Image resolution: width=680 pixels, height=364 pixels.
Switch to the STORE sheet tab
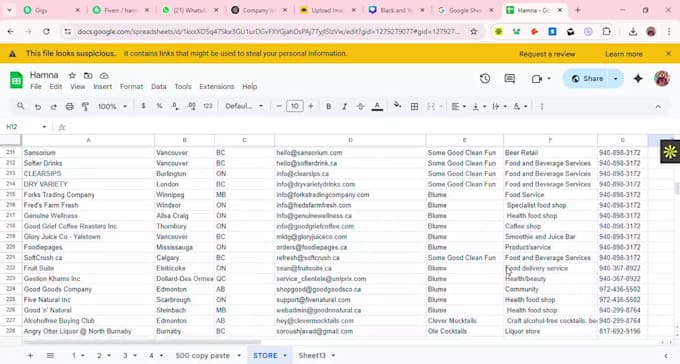[265, 355]
